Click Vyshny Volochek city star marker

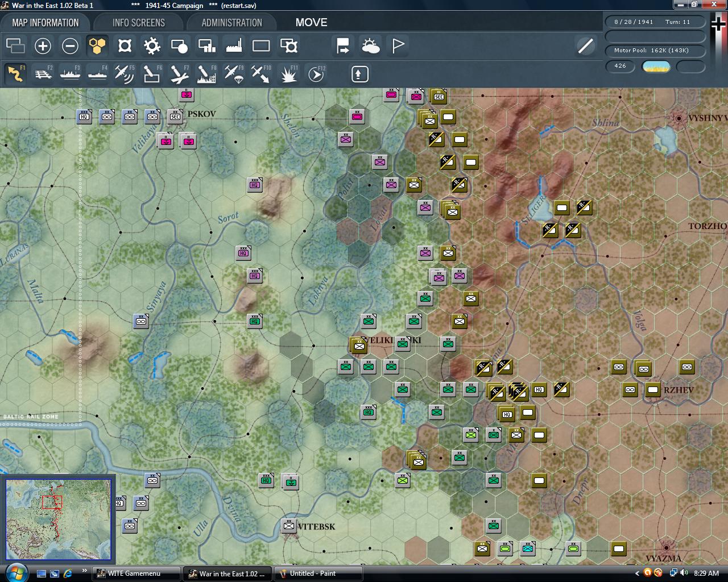pyautogui.click(x=679, y=118)
